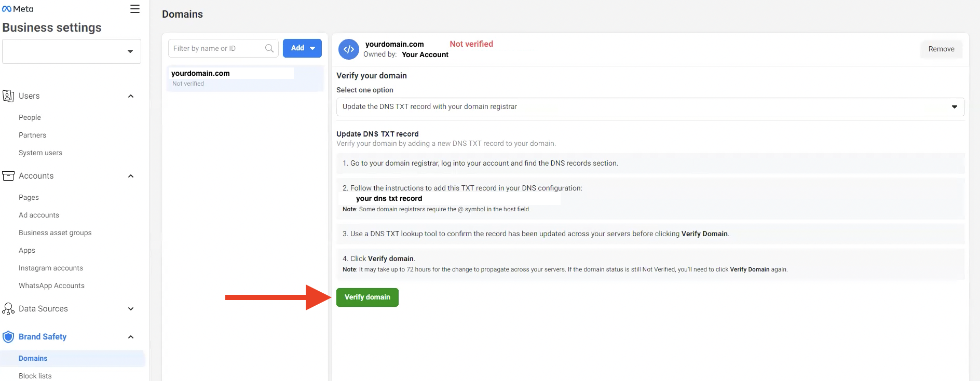Focus the Filter by name or ID field

click(x=223, y=48)
